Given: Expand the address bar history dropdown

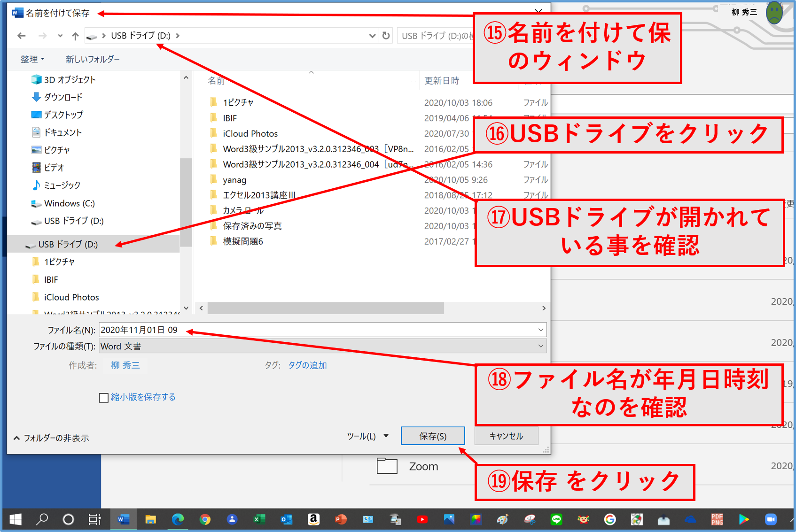Looking at the screenshot, I should click(x=372, y=36).
